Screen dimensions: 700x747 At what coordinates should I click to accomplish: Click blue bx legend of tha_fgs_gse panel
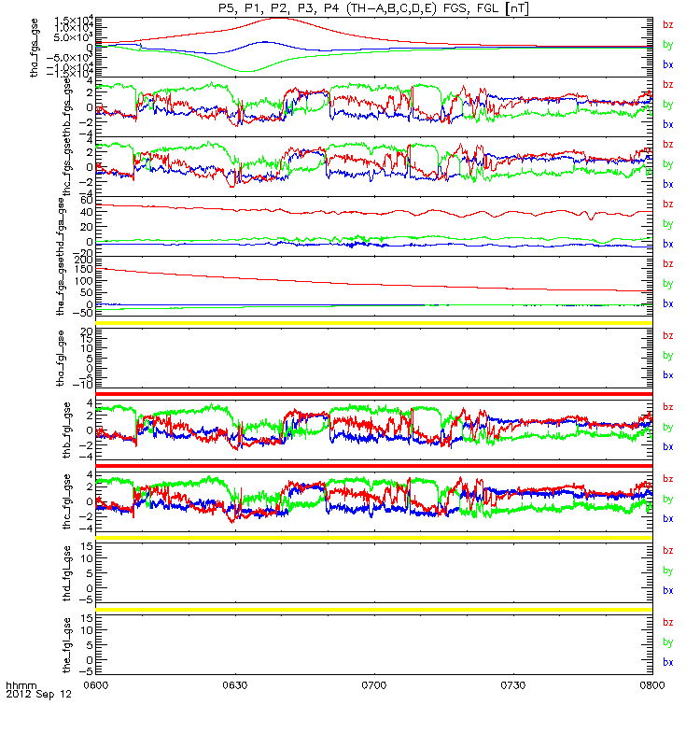point(668,64)
